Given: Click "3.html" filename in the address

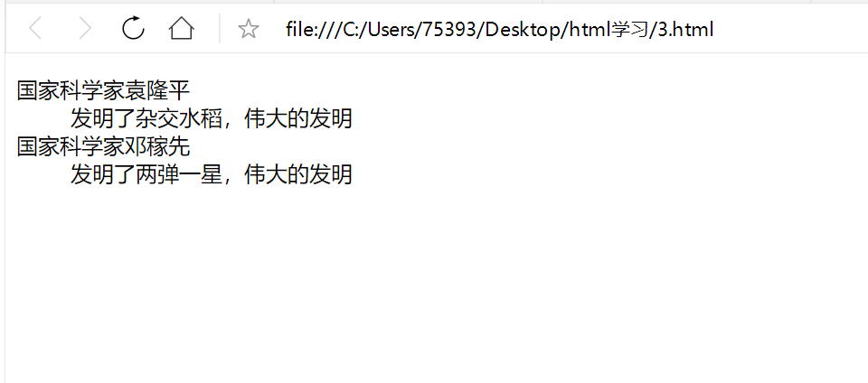Looking at the screenshot, I should coord(685,29).
